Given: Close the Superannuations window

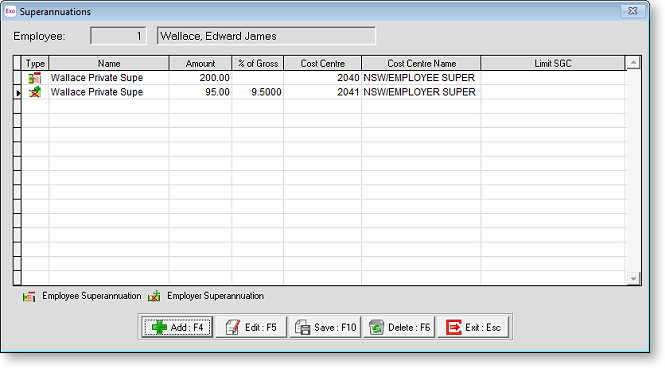Looking at the screenshot, I should point(632,11).
